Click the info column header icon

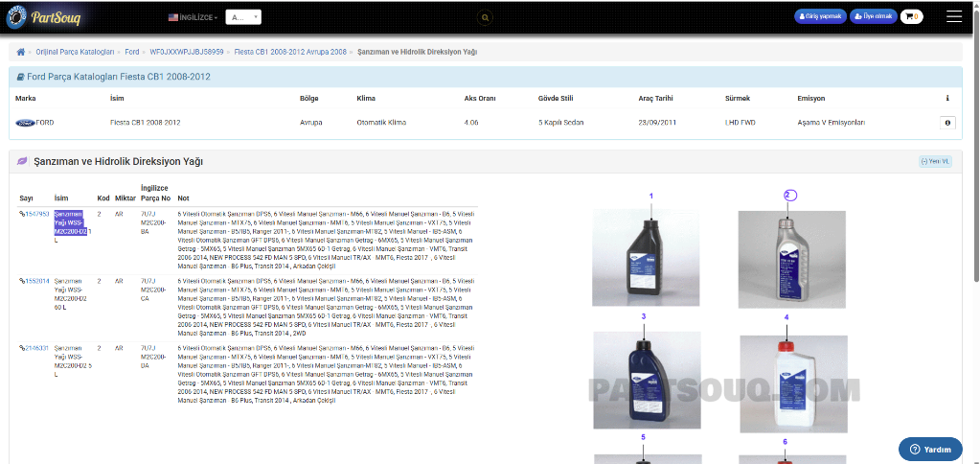tap(947, 98)
